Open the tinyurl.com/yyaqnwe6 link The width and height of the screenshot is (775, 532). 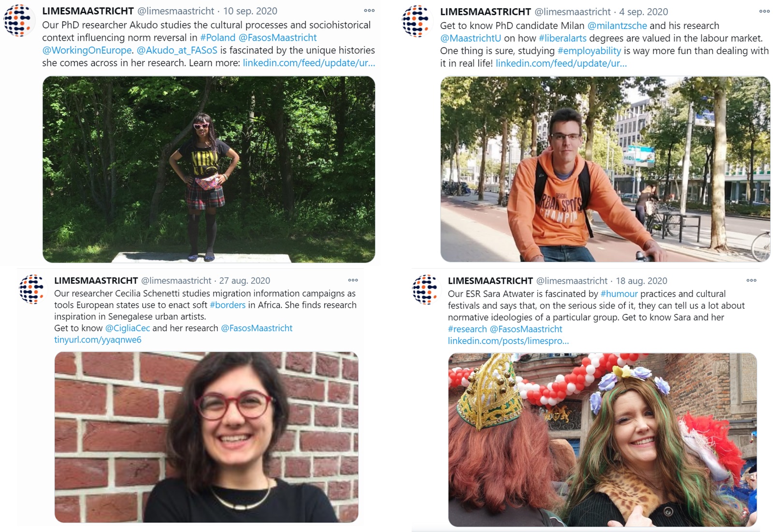pyautogui.click(x=98, y=340)
